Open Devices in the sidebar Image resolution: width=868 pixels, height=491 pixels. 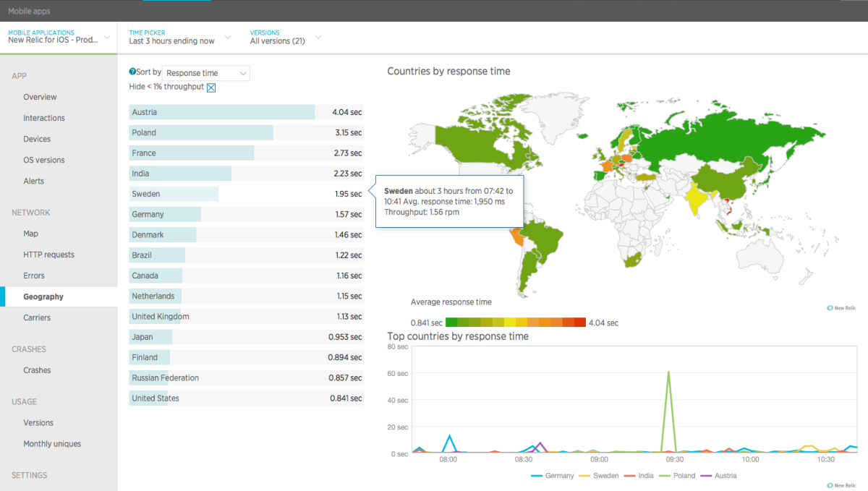coord(37,139)
